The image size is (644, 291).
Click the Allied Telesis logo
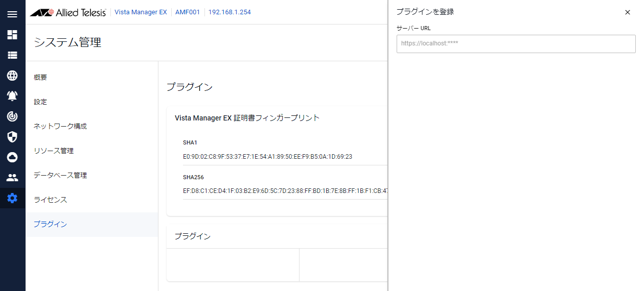(67, 12)
